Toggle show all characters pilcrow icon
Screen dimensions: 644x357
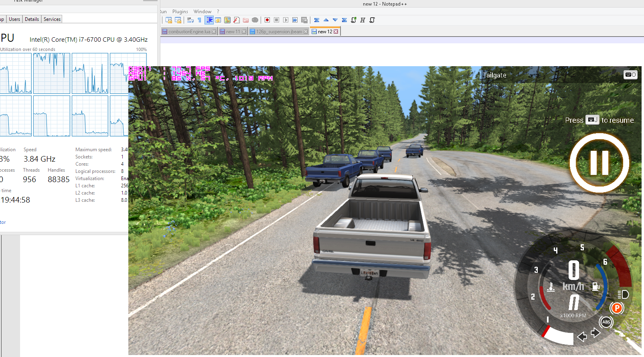(x=199, y=20)
